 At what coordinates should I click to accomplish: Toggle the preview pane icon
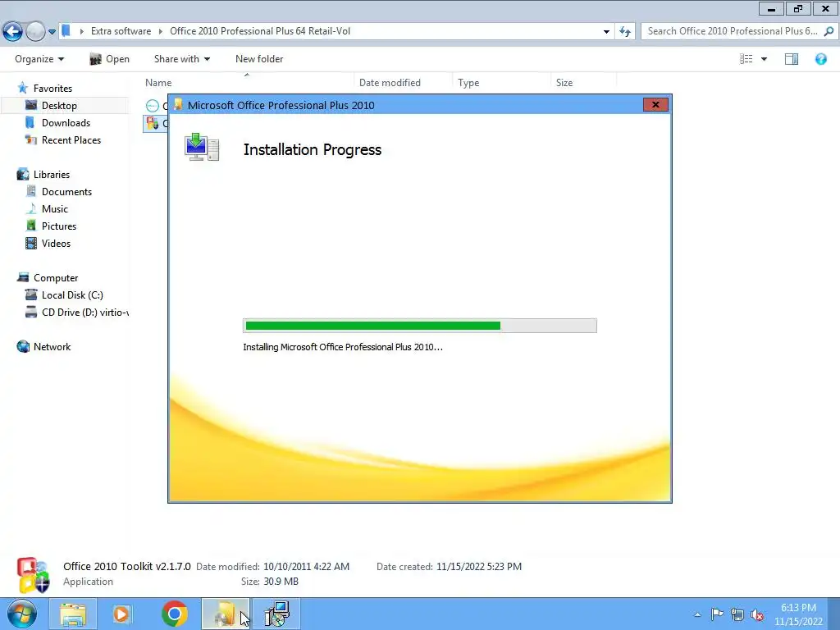pyautogui.click(x=792, y=59)
